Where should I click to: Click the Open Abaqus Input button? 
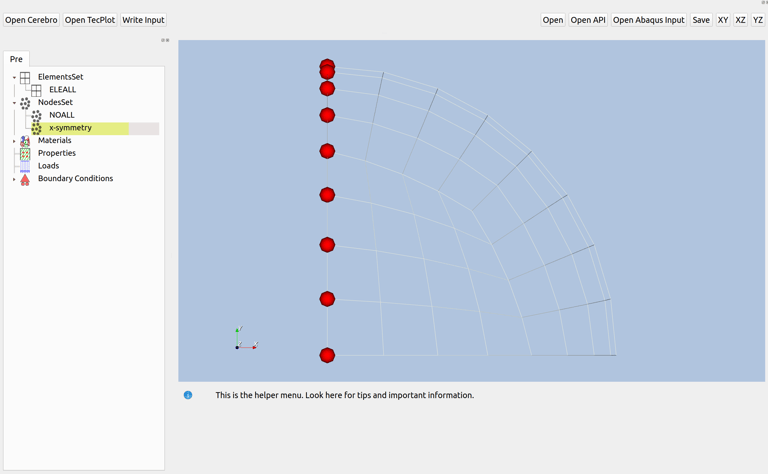649,20
